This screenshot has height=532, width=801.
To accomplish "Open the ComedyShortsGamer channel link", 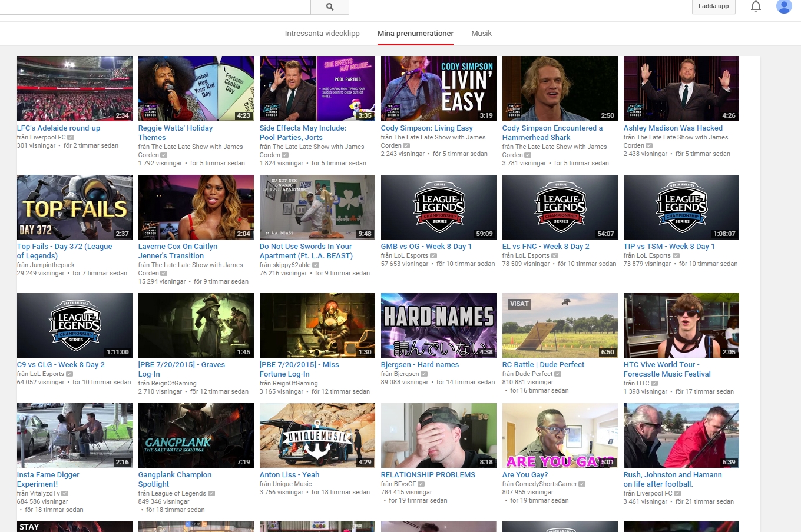I will click(546, 484).
